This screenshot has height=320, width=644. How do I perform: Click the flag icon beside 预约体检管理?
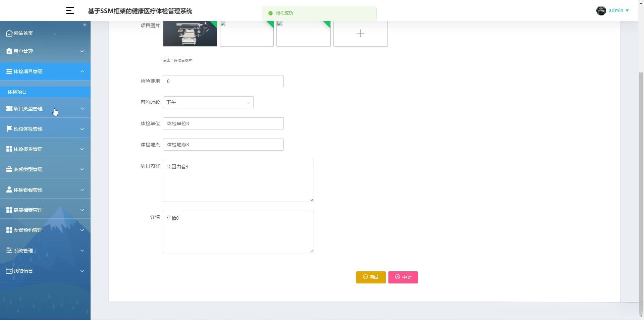[x=9, y=129]
